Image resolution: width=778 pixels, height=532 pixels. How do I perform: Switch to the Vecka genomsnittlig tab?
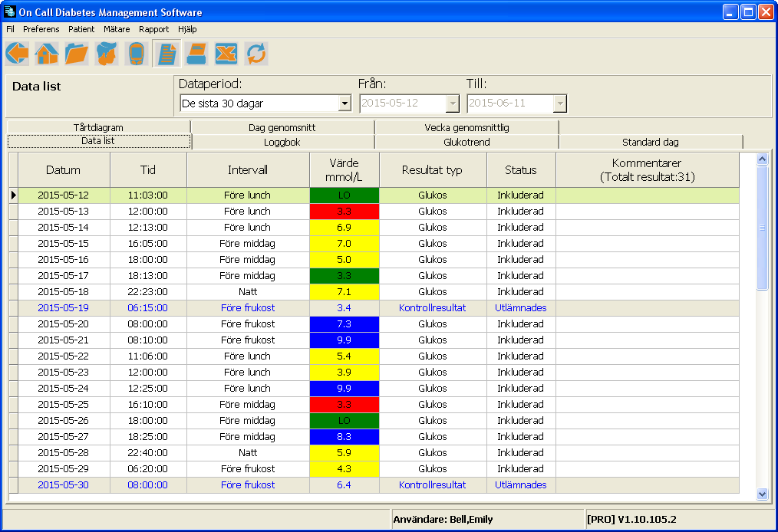467,127
